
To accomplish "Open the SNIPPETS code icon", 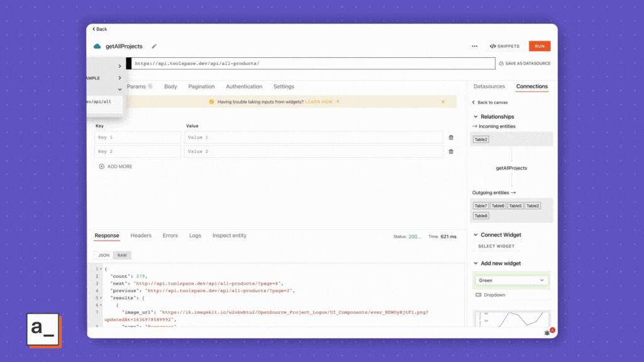I will tap(494, 46).
